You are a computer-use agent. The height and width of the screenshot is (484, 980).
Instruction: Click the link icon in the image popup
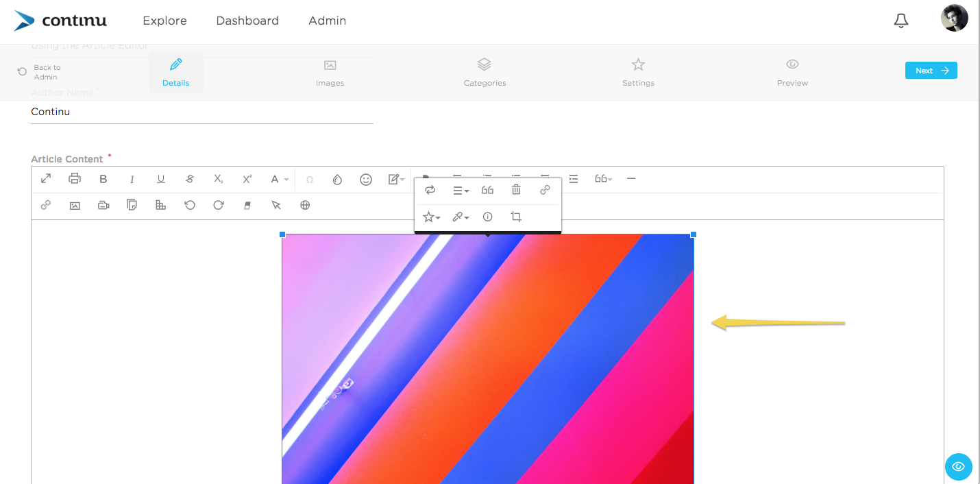coord(545,190)
